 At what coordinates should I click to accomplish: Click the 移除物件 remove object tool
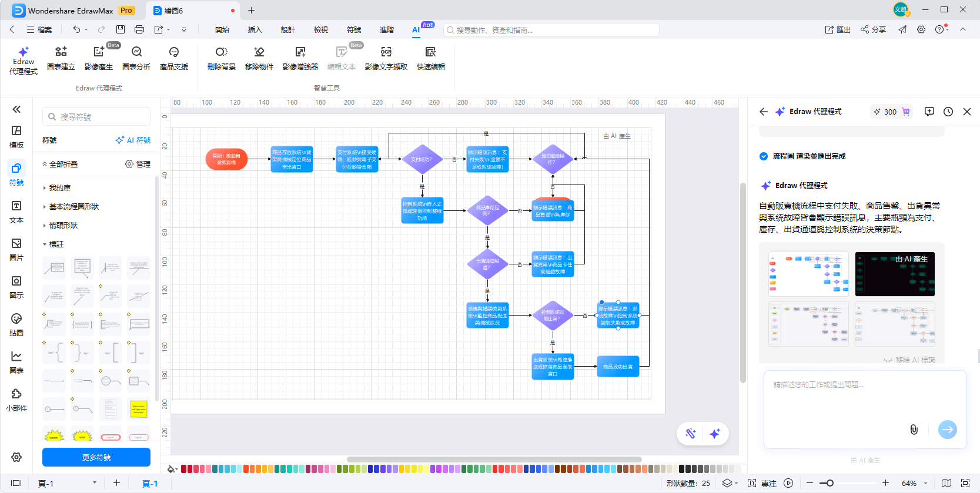point(259,58)
